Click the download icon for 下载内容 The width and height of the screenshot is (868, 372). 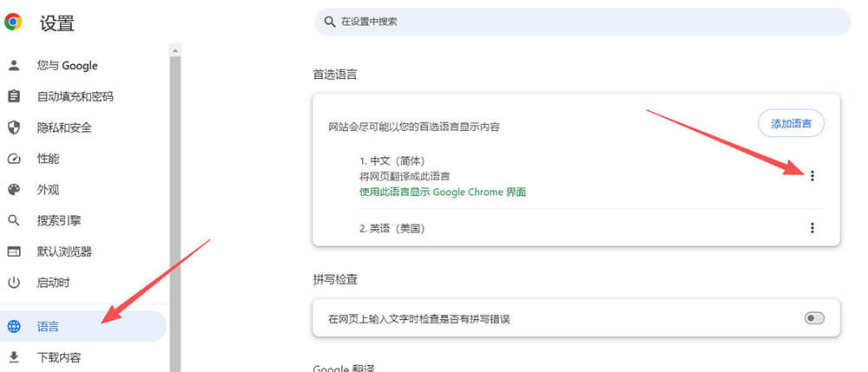point(13,357)
